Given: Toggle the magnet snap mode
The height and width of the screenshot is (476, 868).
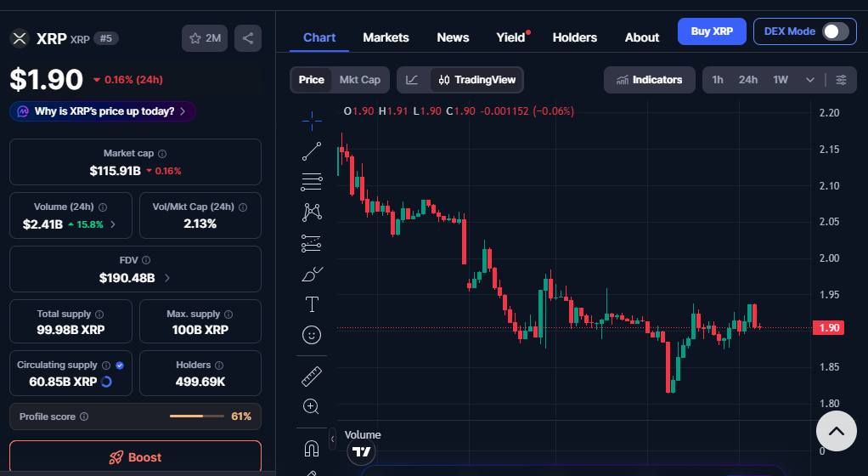Looking at the screenshot, I should tap(312, 448).
